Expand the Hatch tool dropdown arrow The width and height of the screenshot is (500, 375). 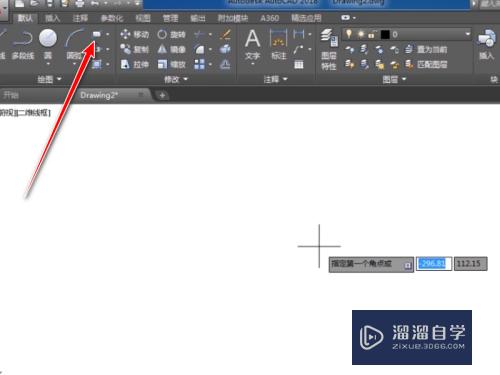coord(108,64)
